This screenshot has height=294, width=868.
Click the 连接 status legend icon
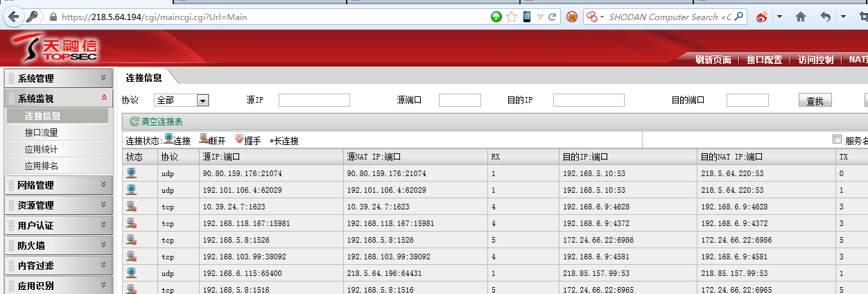tap(168, 139)
